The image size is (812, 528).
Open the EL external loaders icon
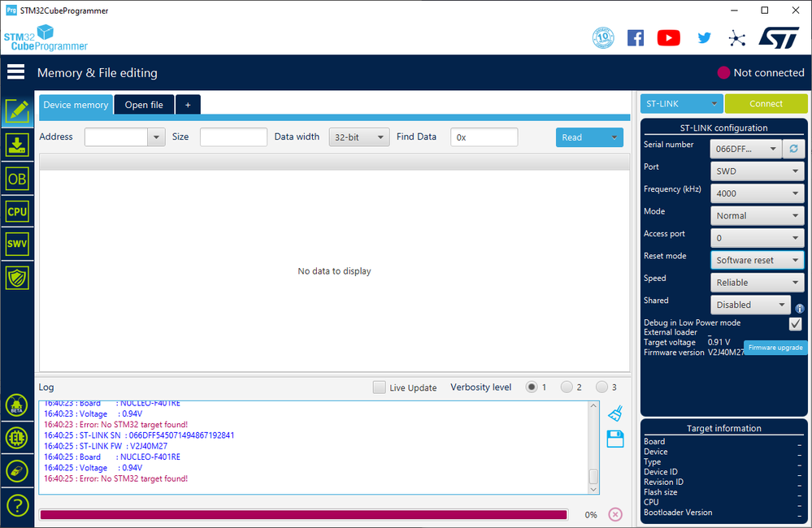16,438
